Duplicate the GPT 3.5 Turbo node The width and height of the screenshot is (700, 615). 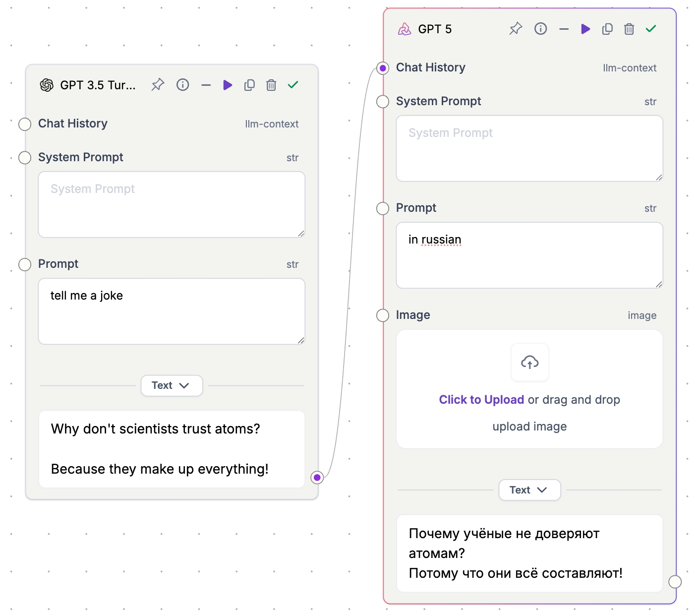[x=249, y=85]
